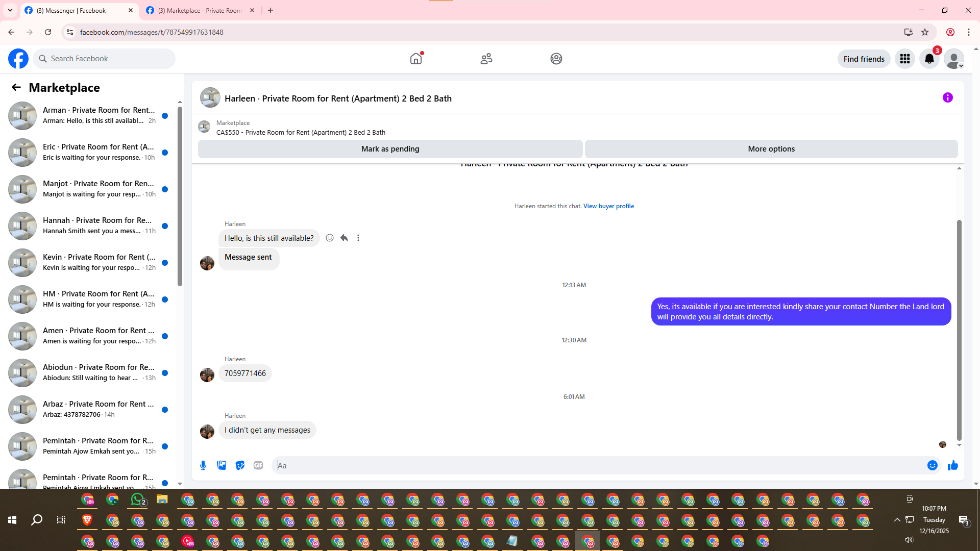Switch to the Marketplace - Private Room tab
The height and width of the screenshot is (551, 980).
tap(200, 10)
